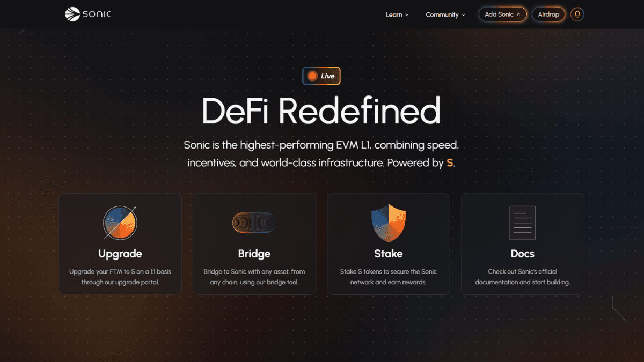This screenshot has width=644, height=362.
Task: Click the Add Sonic button
Action: pos(503,14)
